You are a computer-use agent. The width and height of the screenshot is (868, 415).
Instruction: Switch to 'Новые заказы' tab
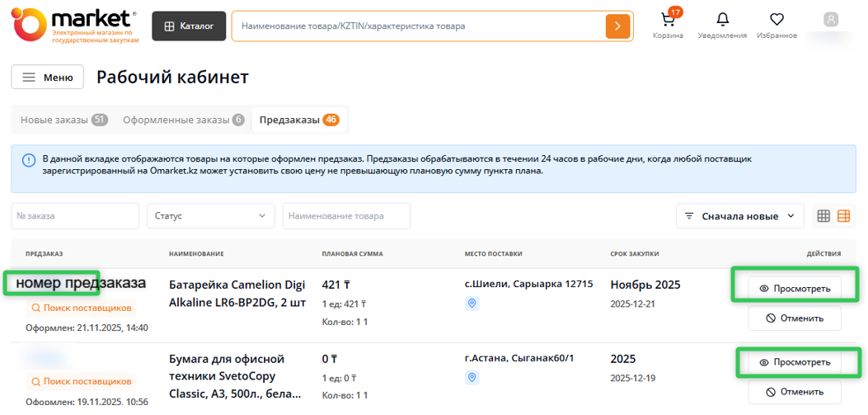(x=63, y=120)
